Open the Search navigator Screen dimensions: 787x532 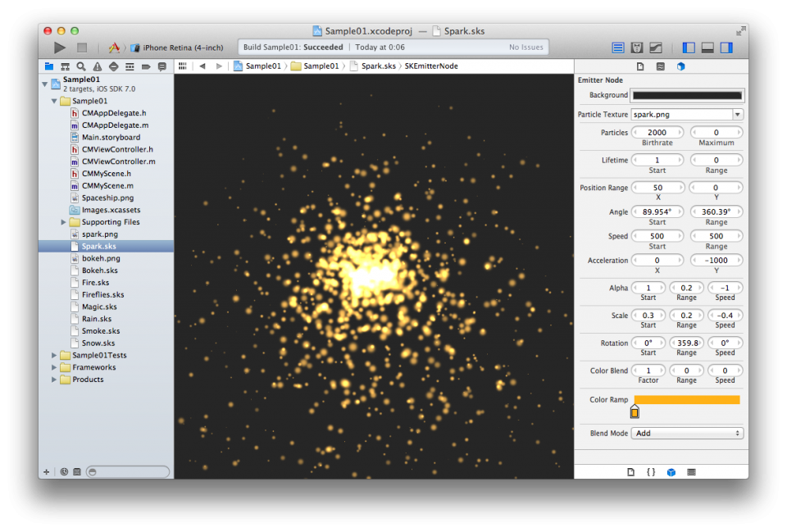pyautogui.click(x=80, y=66)
